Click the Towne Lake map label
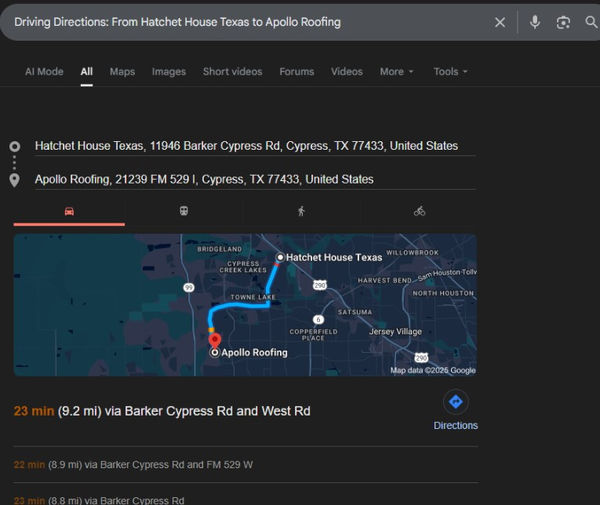 tap(253, 297)
